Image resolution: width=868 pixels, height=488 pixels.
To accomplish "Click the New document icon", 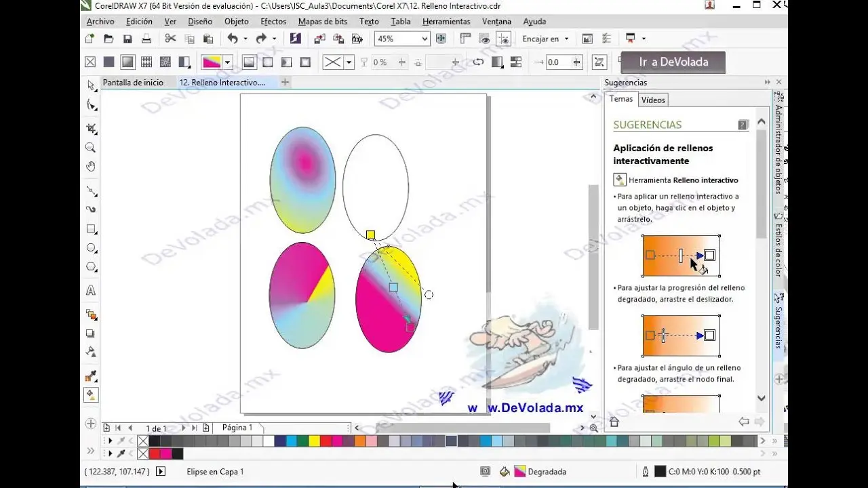I will pyautogui.click(x=90, y=39).
